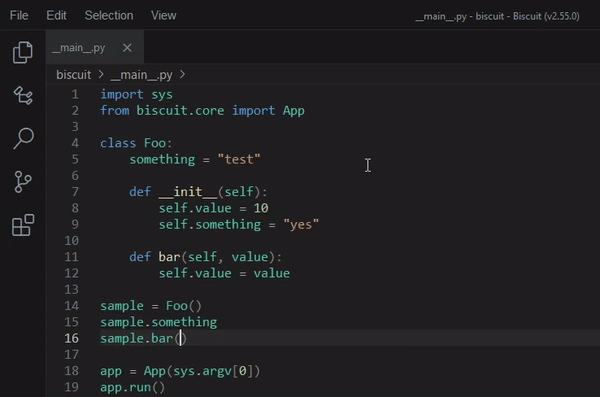Screen dimensions: 600x397
Task: Click line number 16 in gutter
Action: click(72, 338)
